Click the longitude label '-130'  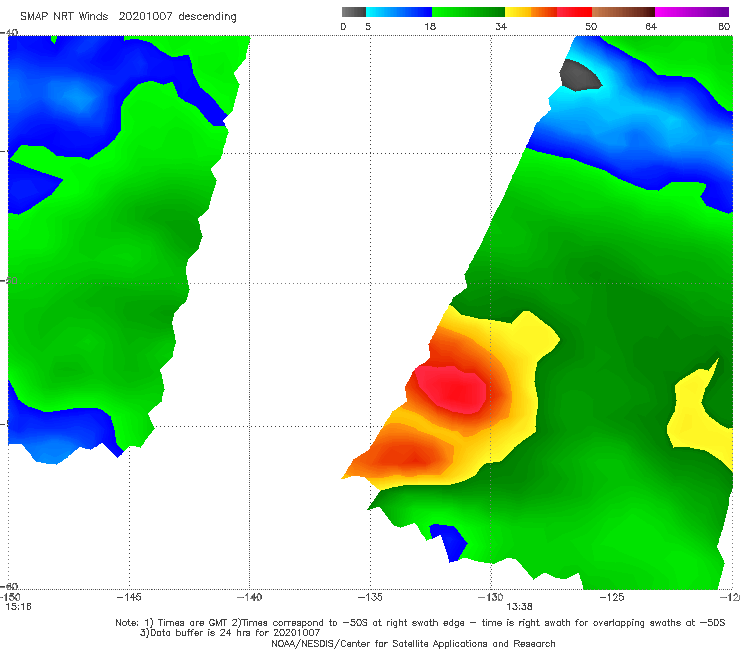pos(491,597)
